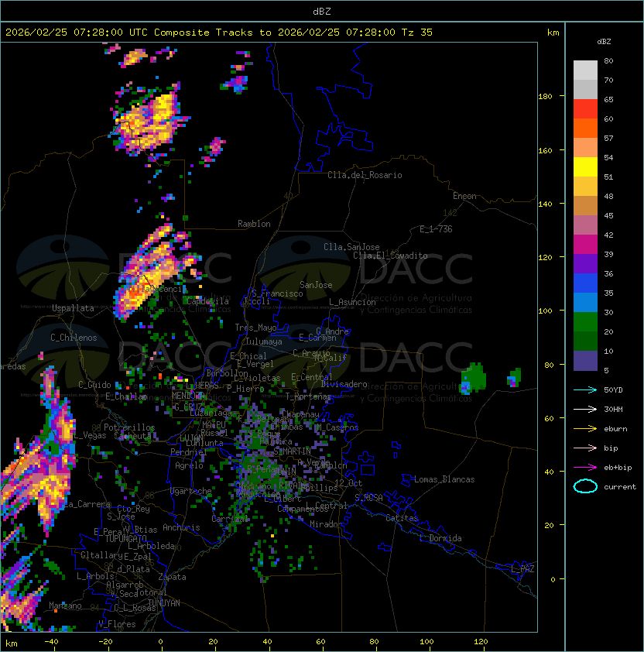Click the Ugarteche map label
Image resolution: width=644 pixels, height=652 pixels.
(190, 491)
